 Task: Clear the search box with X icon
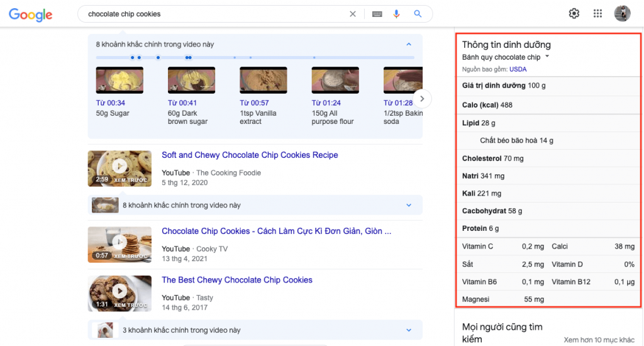[x=352, y=14]
